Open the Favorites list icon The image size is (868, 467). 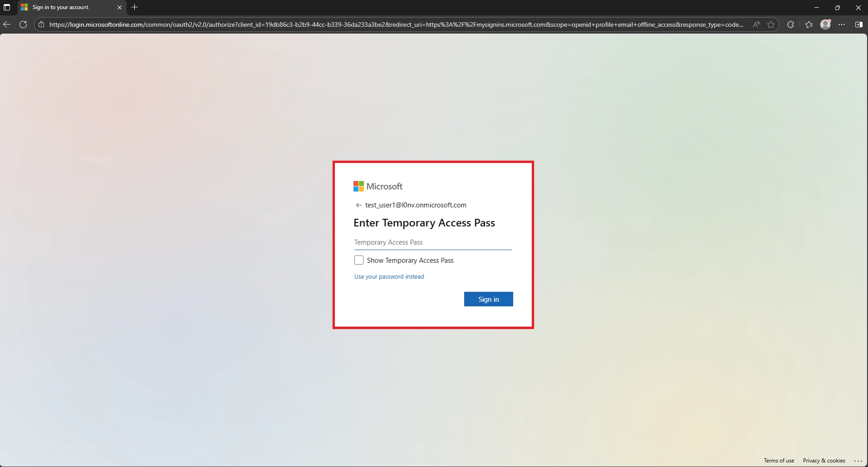(809, 25)
